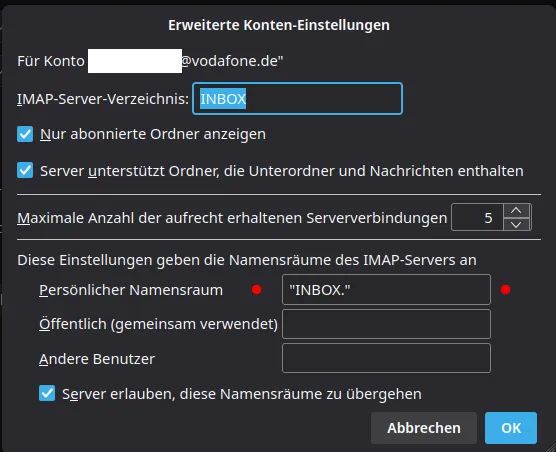Viewport: 556px width, 452px height.
Task: Increase maximum server connections with up arrow
Action: pyautogui.click(x=516, y=210)
